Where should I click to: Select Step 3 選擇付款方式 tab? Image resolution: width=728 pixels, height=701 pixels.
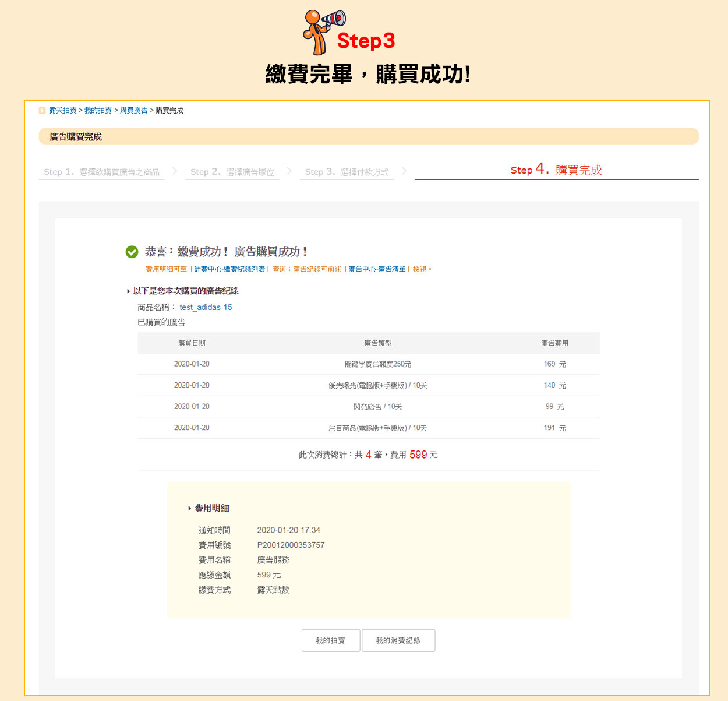347,172
